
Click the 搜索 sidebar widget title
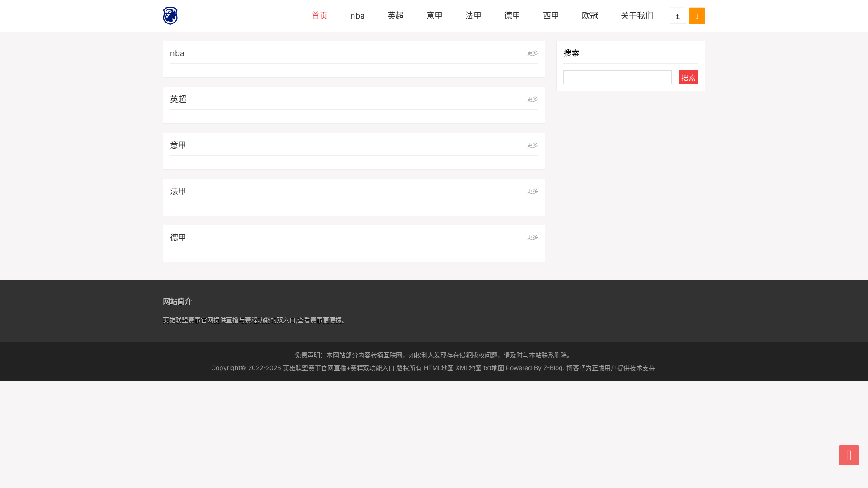(x=571, y=53)
